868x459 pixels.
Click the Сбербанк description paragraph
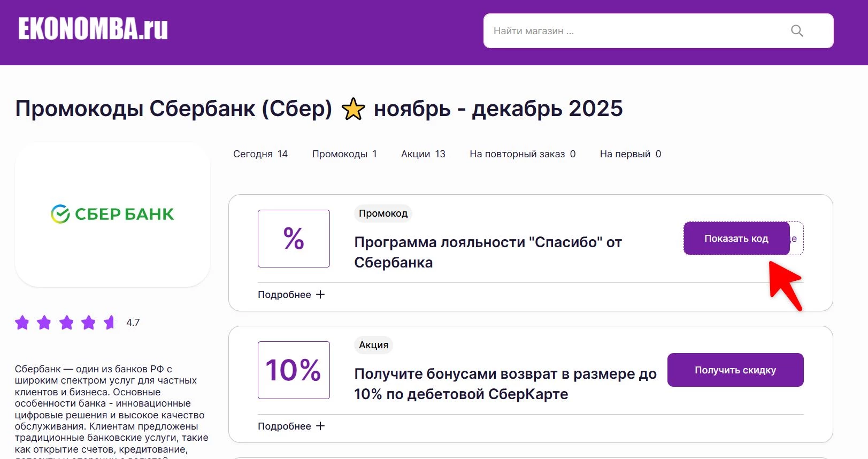tap(112, 411)
